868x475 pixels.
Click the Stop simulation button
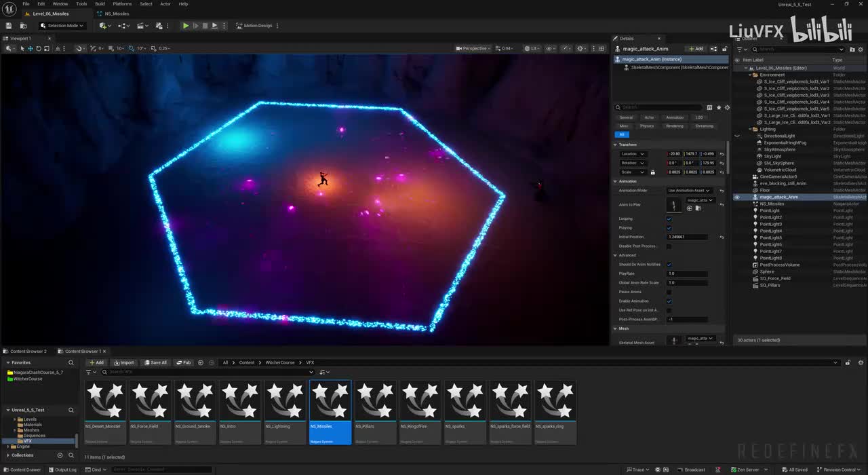[205, 26]
